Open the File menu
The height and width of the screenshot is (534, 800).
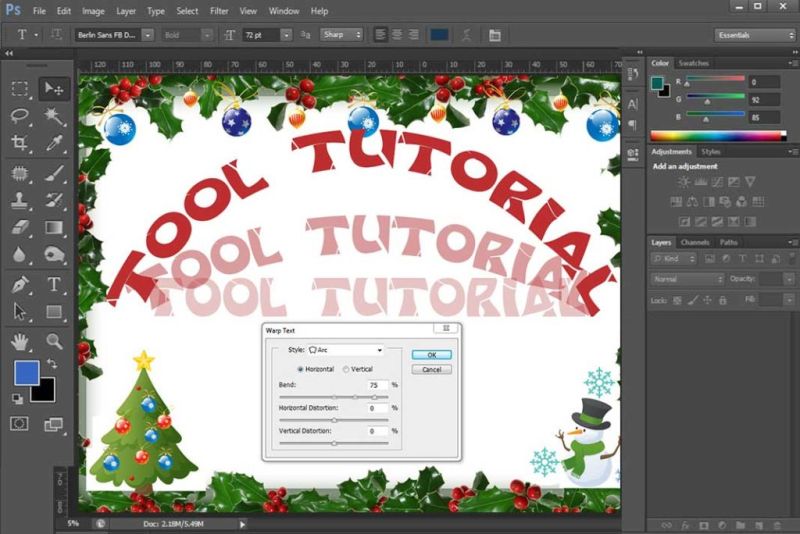[x=39, y=11]
